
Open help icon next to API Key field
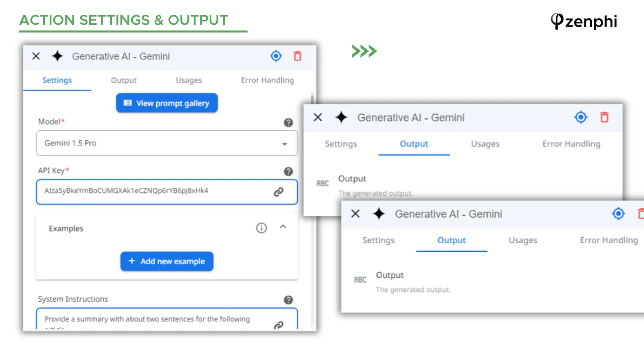[288, 171]
